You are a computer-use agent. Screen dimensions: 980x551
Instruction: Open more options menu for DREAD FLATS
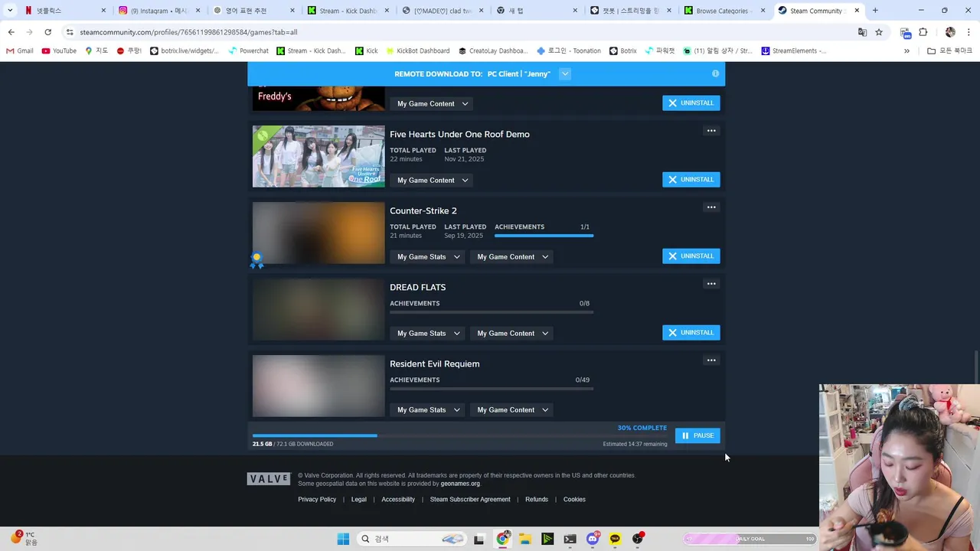711,284
